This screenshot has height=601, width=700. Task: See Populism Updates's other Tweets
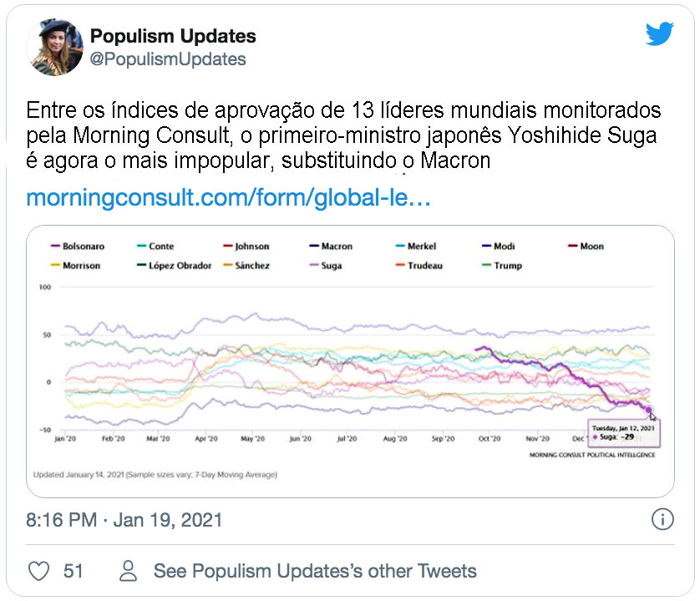click(x=315, y=571)
